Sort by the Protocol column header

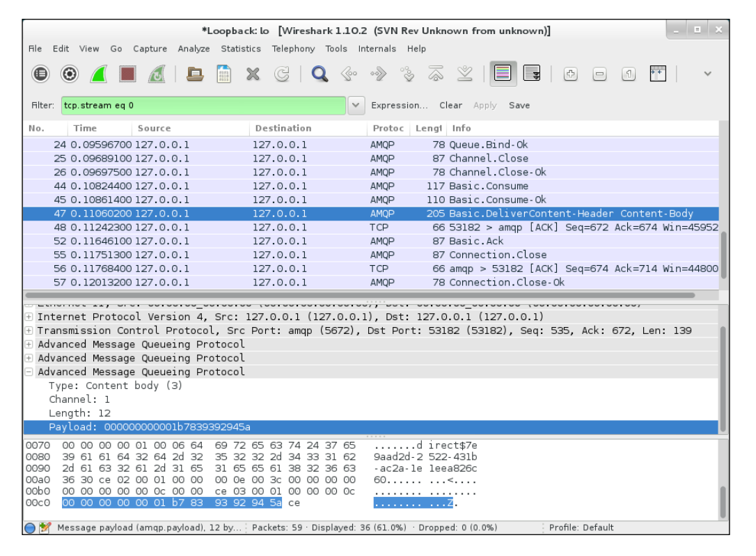click(x=388, y=128)
